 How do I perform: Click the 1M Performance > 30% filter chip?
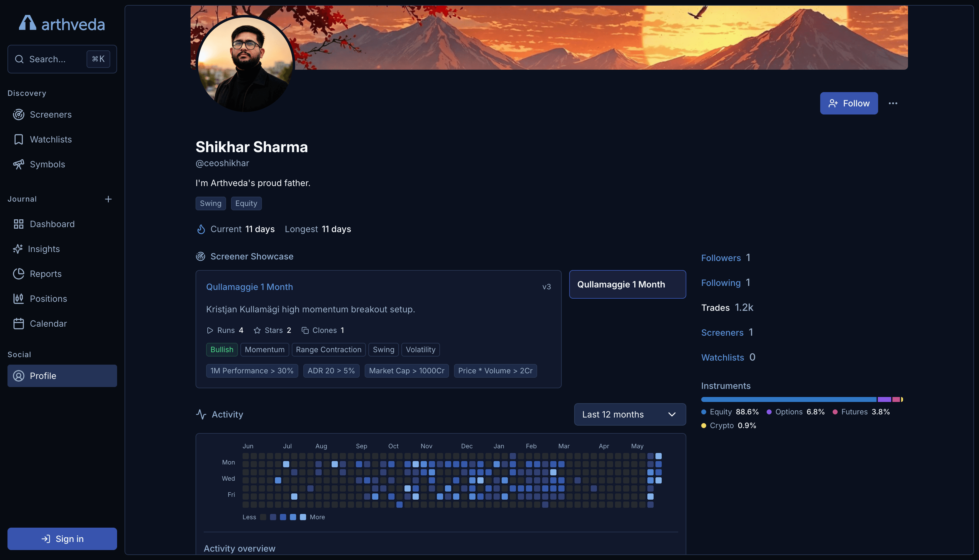point(252,371)
